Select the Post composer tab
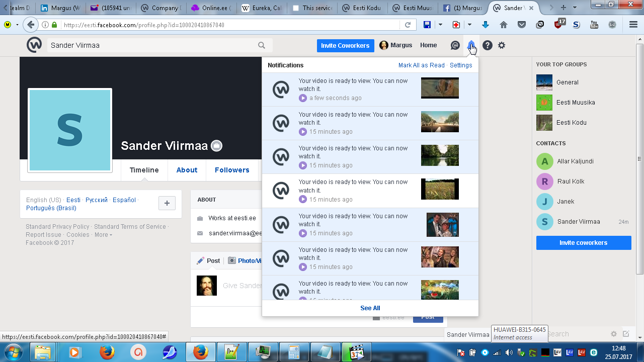Viewport: 644px width, 362px height. (x=208, y=260)
